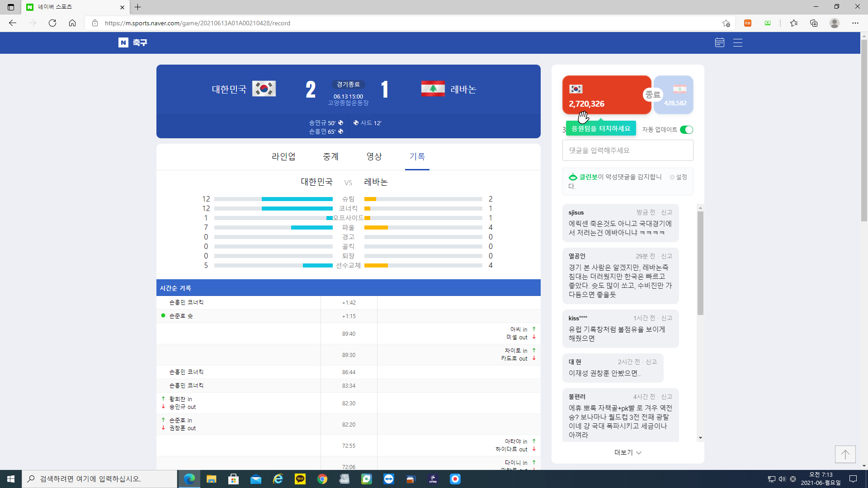Report 대 현 comment via 신고
Image resolution: width=868 pixels, height=488 pixels.
click(x=651, y=362)
